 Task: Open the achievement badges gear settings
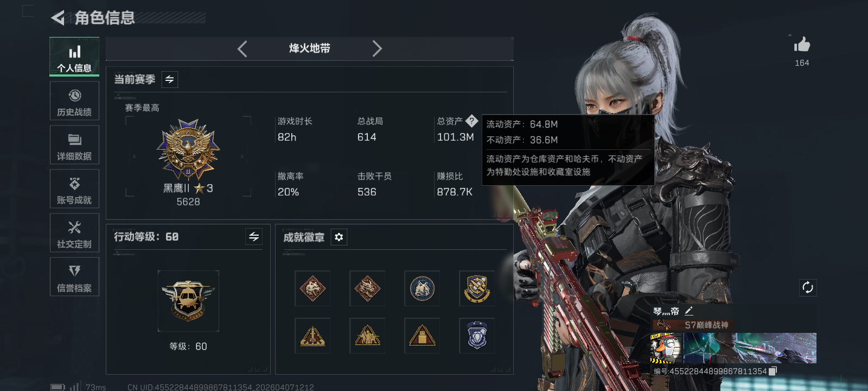[339, 237]
